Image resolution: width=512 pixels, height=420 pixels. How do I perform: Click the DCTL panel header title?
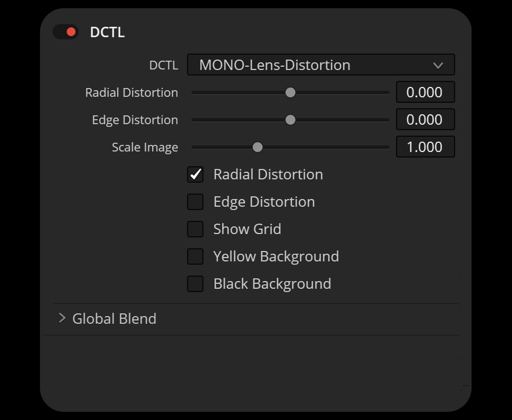[107, 32]
